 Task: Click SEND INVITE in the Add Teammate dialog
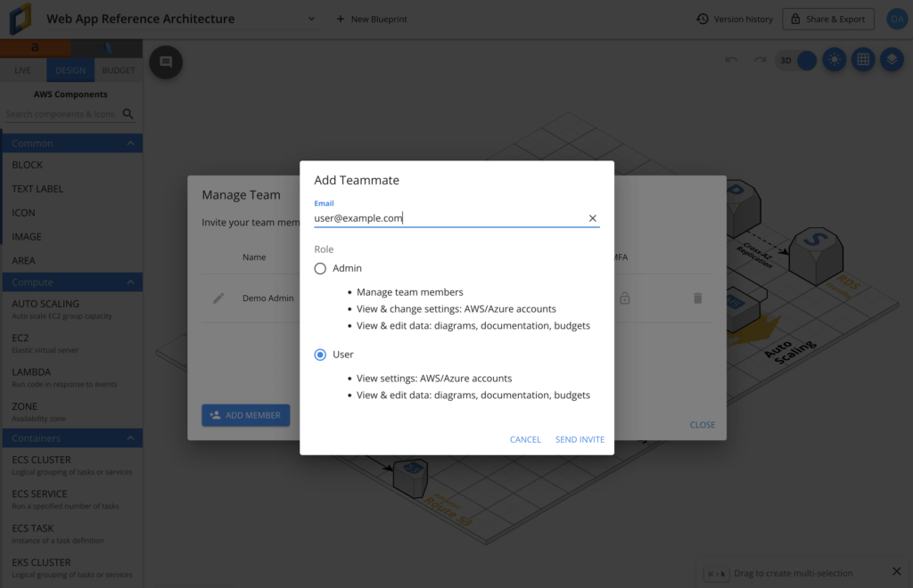coord(580,439)
